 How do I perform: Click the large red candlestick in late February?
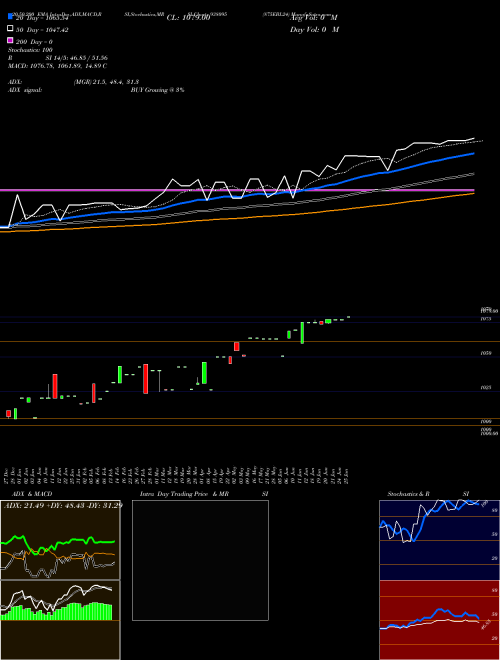click(x=146, y=379)
